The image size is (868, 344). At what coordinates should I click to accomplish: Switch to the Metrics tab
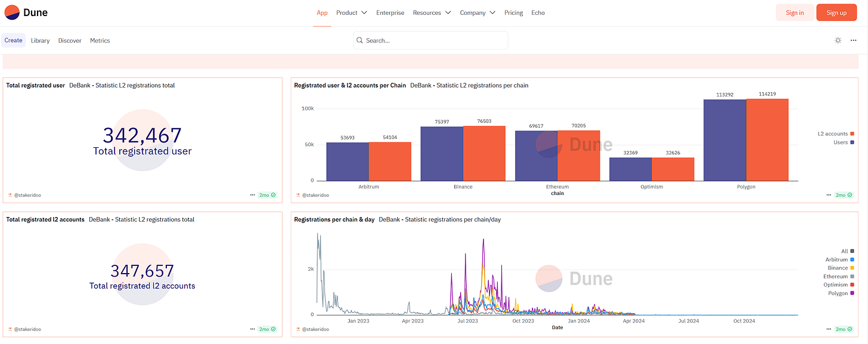[x=100, y=41]
